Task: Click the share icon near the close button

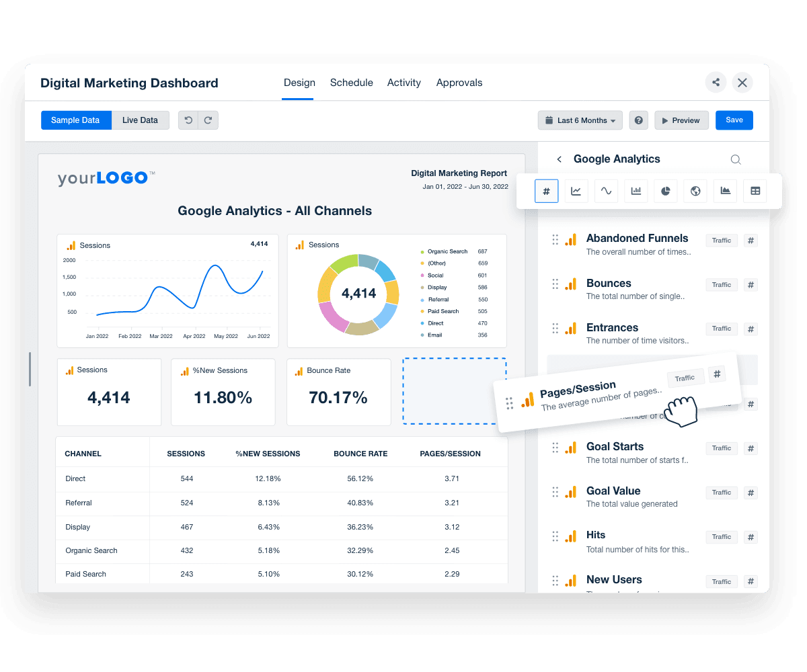Action: coord(716,82)
